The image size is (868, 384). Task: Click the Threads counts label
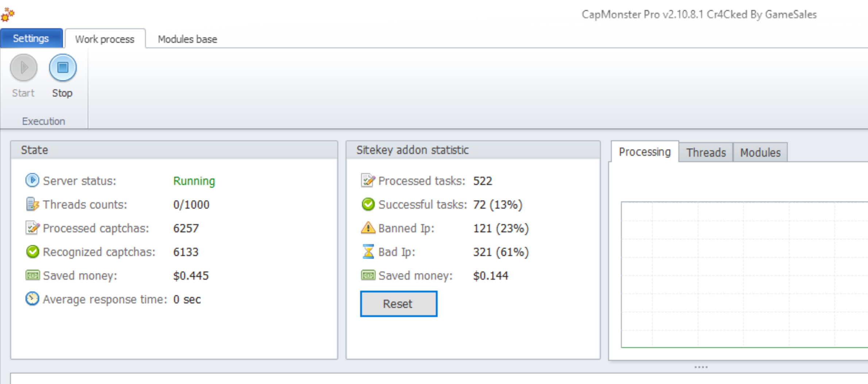85,205
